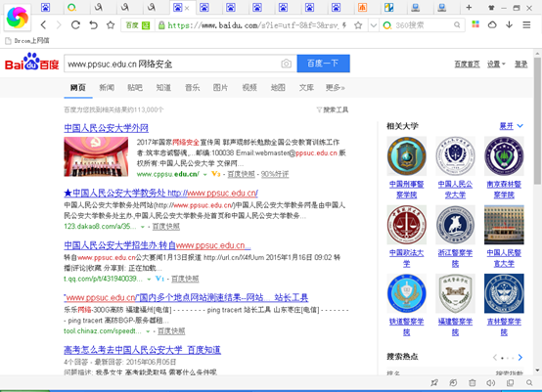
Task: Click the 360 browser logo icon
Action: click(18, 18)
